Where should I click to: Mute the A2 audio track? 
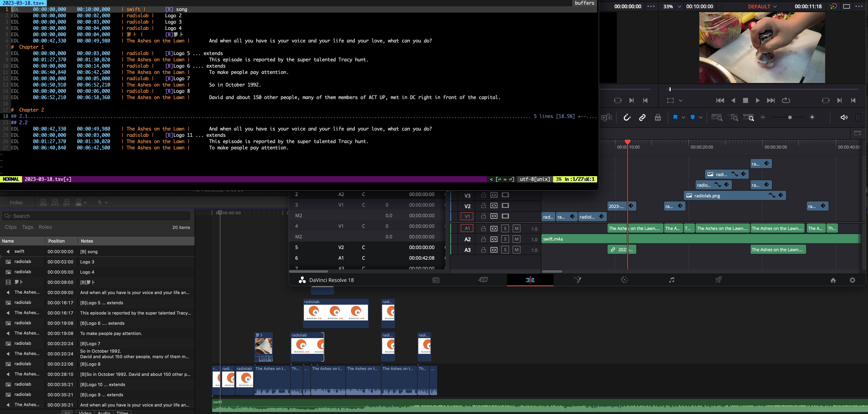point(516,239)
